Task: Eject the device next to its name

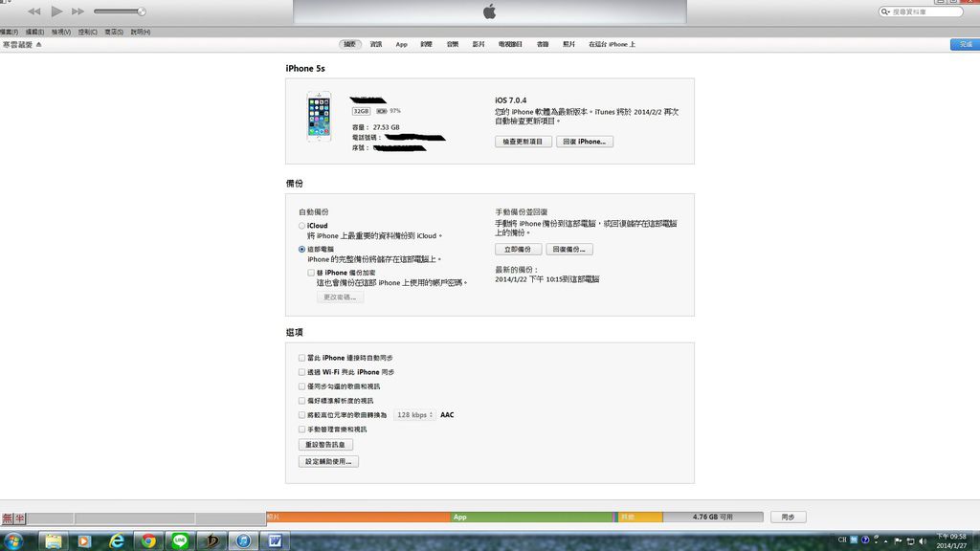Action: [38, 44]
